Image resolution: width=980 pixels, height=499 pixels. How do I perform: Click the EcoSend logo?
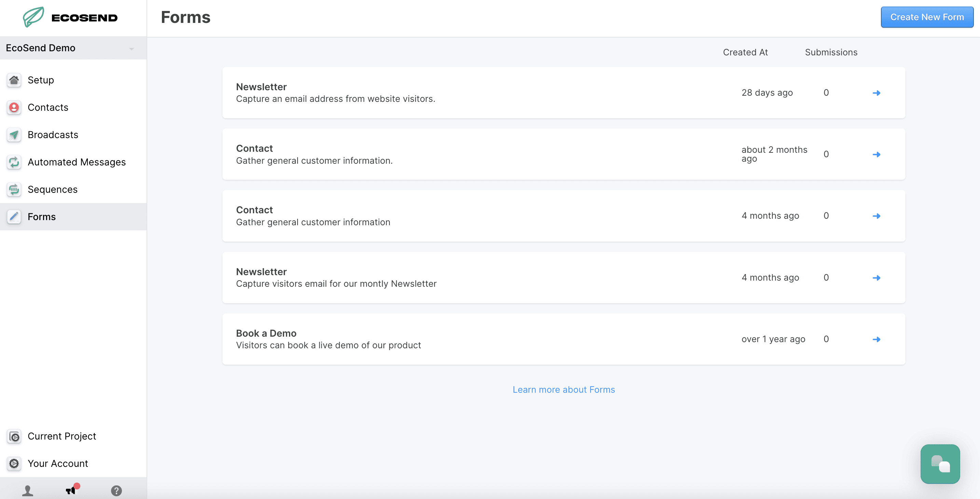point(71,17)
